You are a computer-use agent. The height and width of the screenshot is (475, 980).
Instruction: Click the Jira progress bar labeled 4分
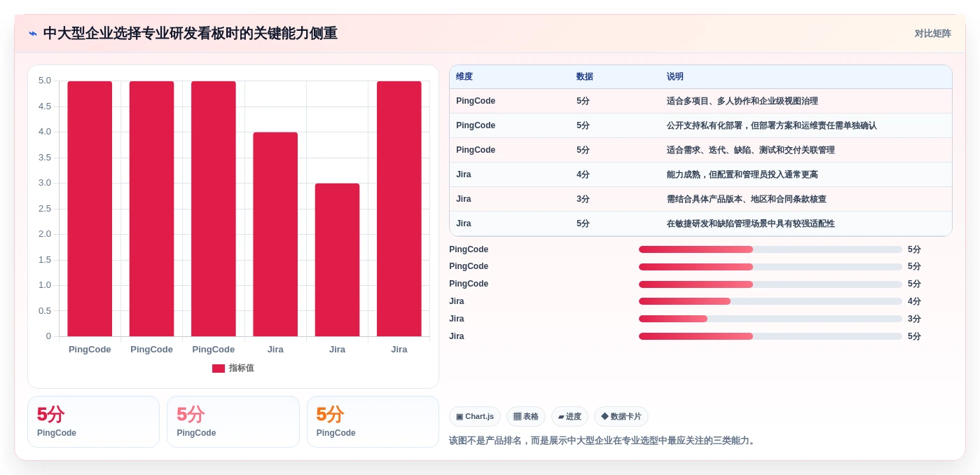771,301
